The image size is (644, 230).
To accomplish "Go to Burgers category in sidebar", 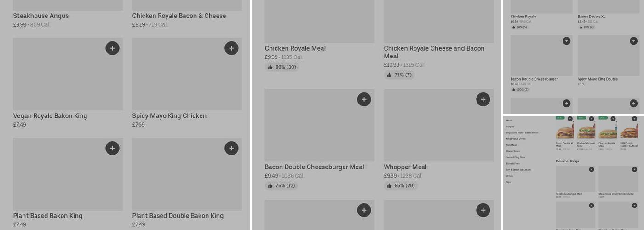I will 510,126.
